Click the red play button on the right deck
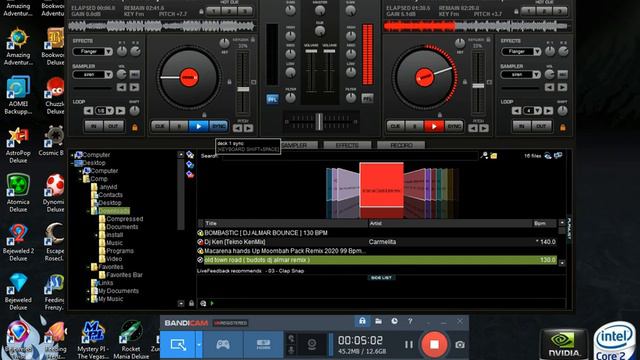Viewport: 640px width, 360px height. [434, 127]
